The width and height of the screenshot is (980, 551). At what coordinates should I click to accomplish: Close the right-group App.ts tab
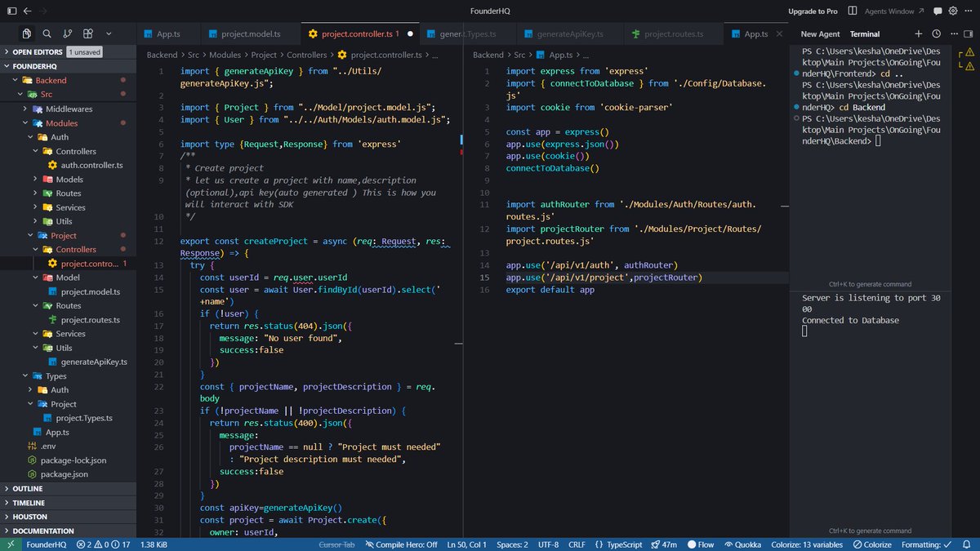coord(778,34)
